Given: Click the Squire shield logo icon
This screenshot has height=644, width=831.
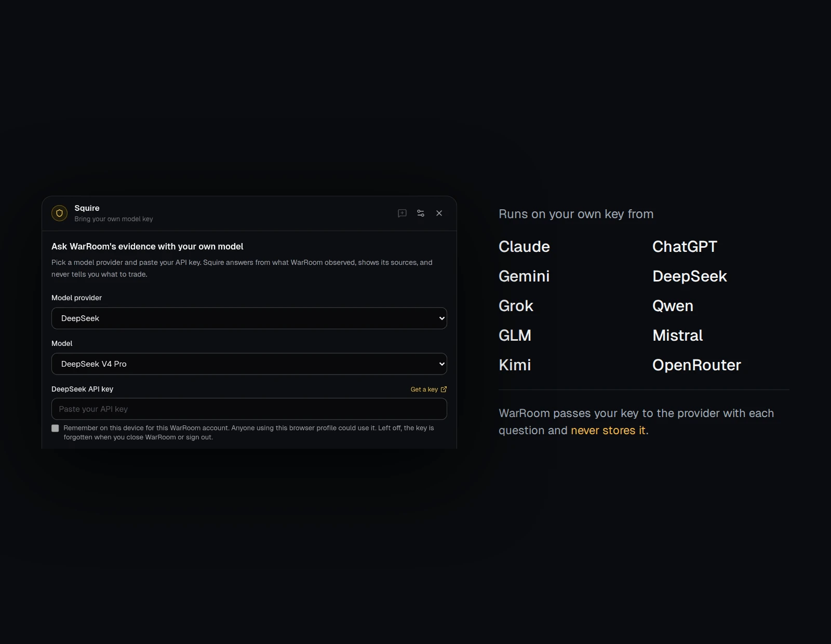Looking at the screenshot, I should (59, 213).
